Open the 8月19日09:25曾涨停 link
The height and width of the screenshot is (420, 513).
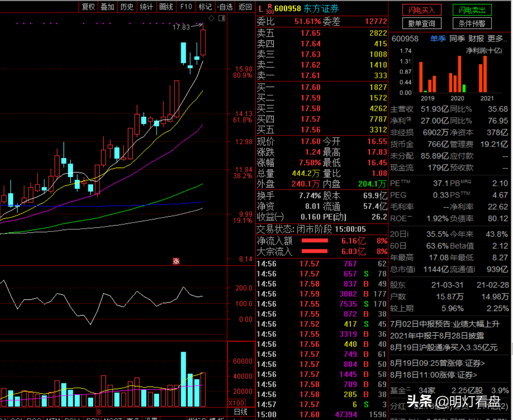(437, 363)
